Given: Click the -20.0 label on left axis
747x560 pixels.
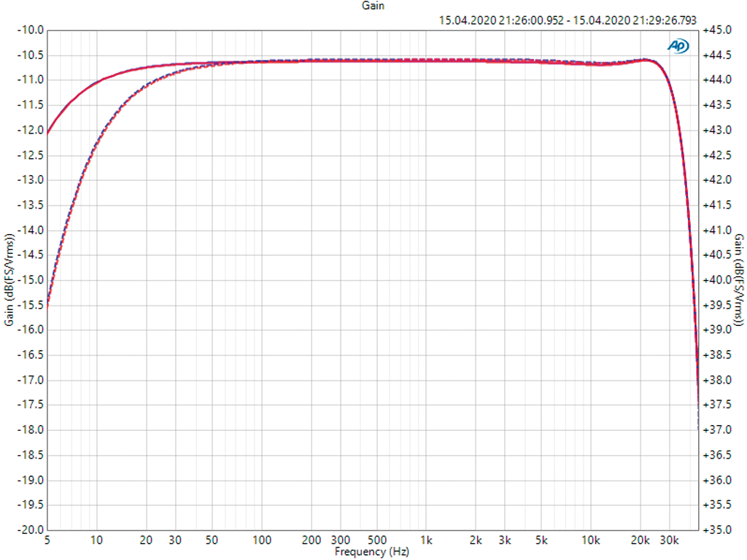Looking at the screenshot, I should pos(30,529).
